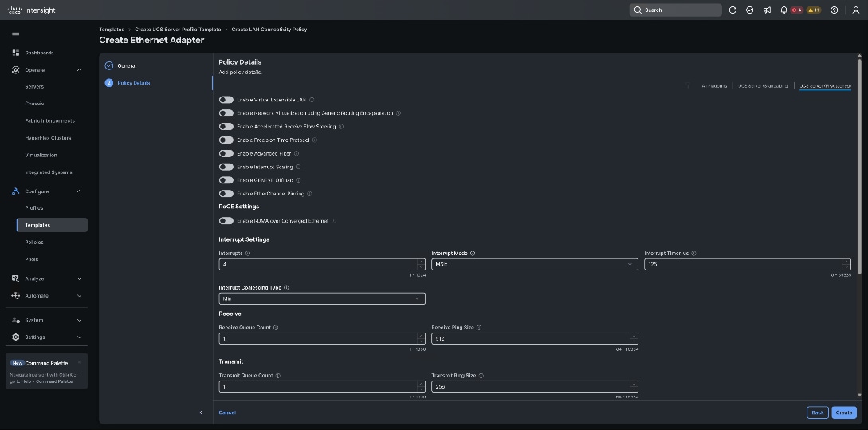The image size is (868, 430).
Task: Open Servers in the sidebar
Action: coord(34,86)
